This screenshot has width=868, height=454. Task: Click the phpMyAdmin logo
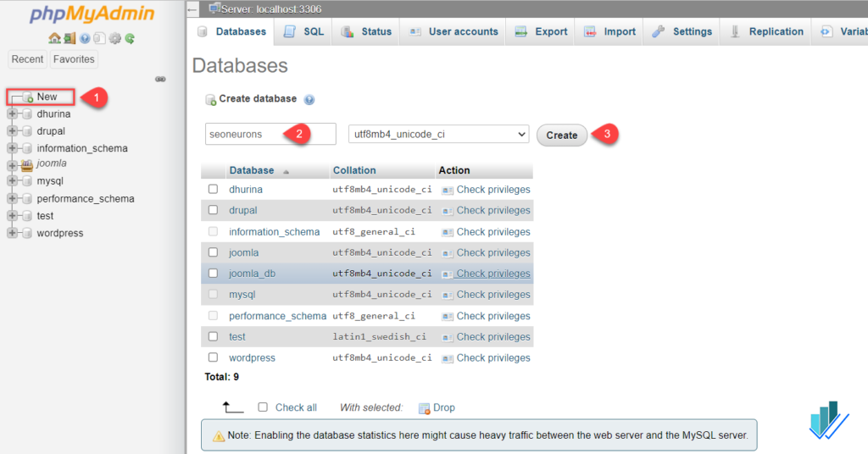[x=92, y=14]
